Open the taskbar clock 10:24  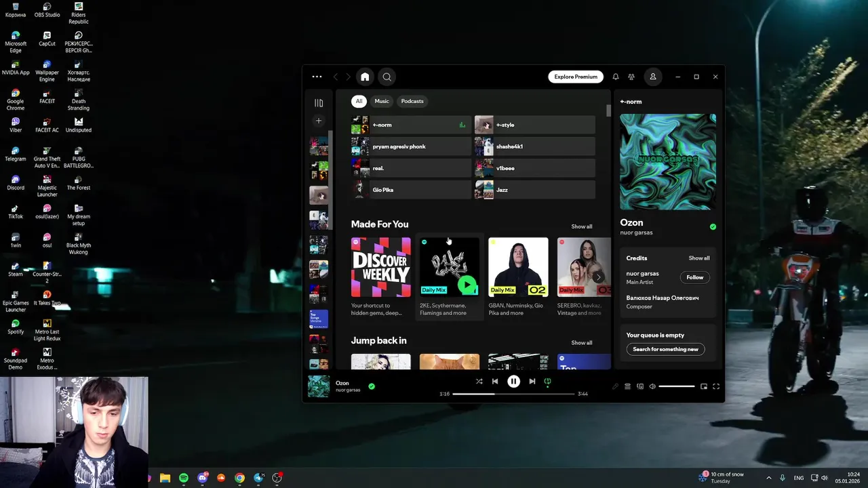click(848, 478)
